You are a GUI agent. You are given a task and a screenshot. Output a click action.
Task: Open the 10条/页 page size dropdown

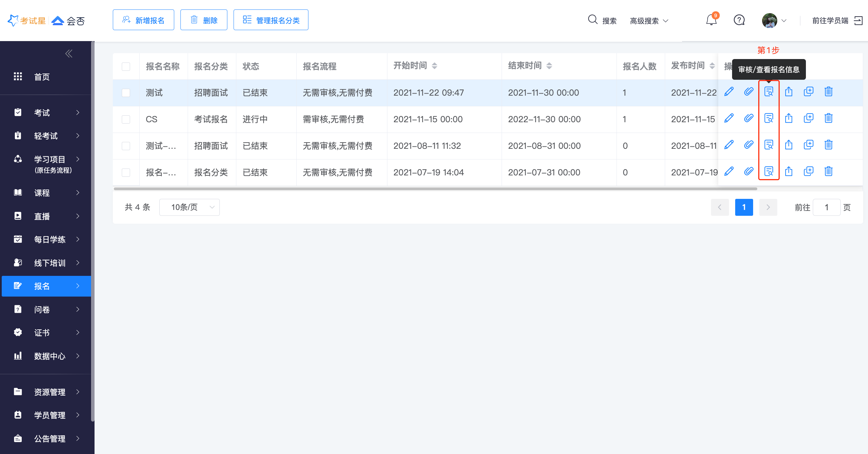click(x=189, y=207)
